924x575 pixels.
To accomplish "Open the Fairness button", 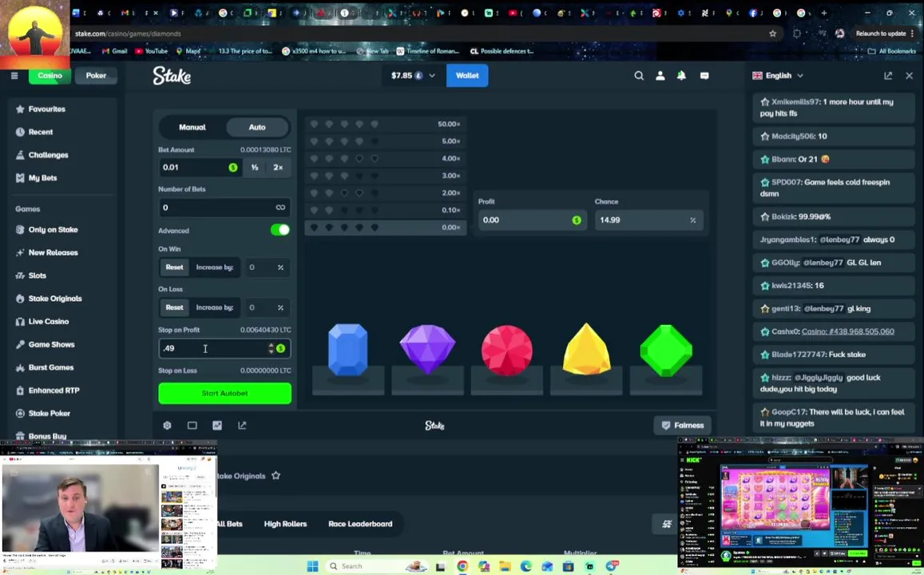I will 682,426.
